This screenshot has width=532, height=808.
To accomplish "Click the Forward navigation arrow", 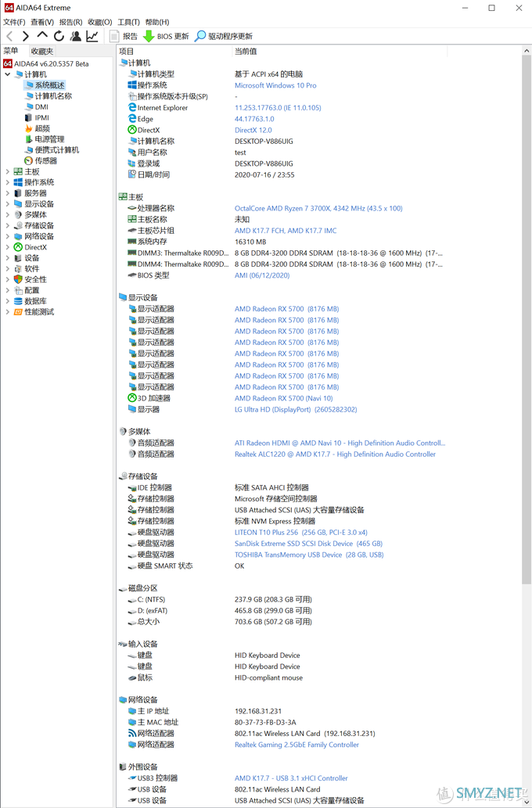I will pos(26,36).
